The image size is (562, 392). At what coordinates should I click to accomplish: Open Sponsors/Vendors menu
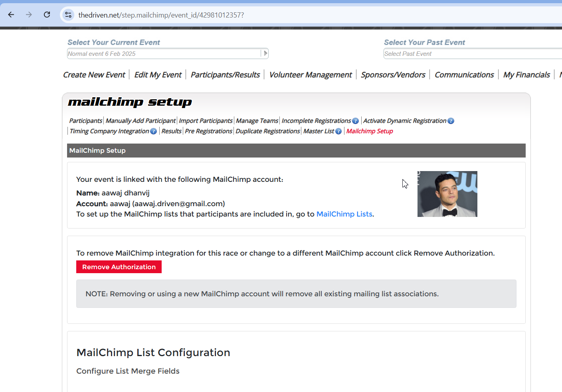[x=393, y=75]
